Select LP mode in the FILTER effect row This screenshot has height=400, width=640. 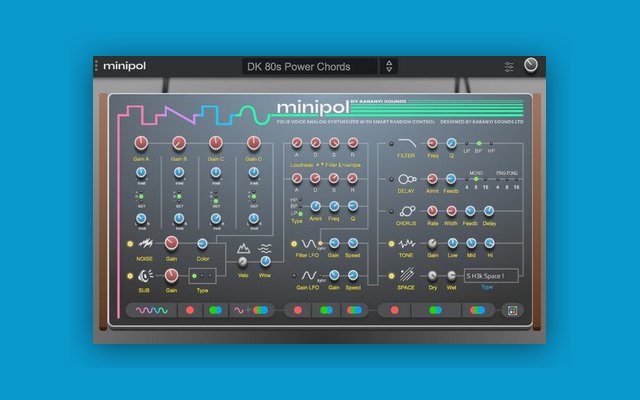467,144
